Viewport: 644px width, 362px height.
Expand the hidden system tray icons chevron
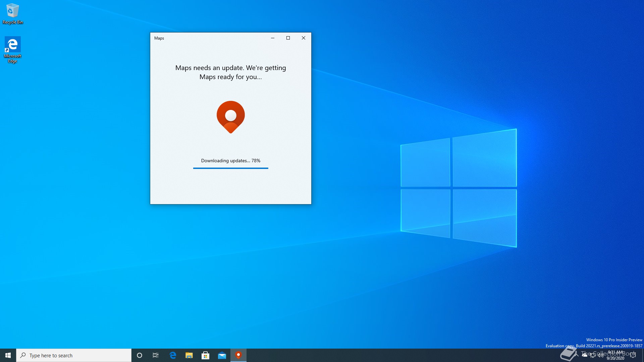[x=577, y=355]
